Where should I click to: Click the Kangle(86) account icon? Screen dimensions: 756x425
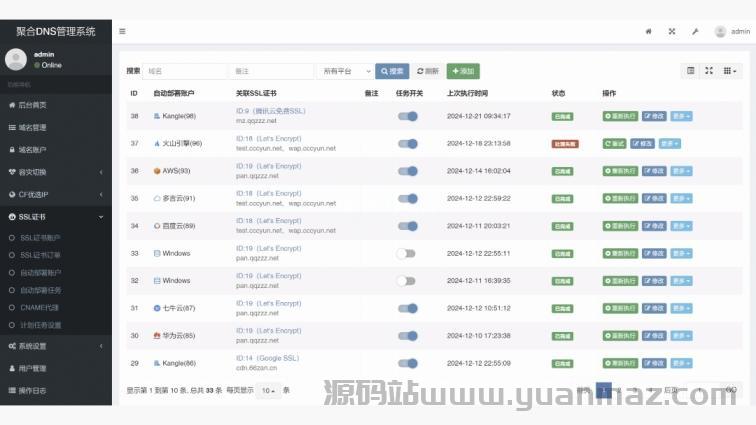click(x=157, y=363)
